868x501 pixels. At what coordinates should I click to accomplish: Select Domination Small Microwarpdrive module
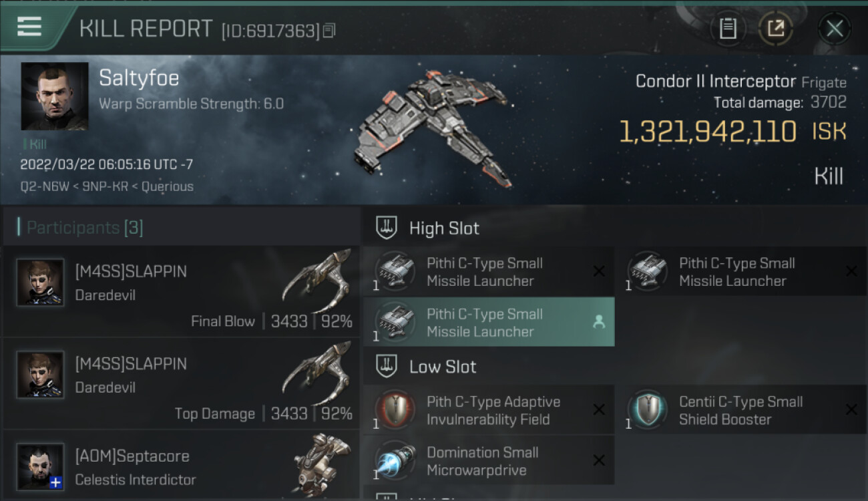point(489,461)
